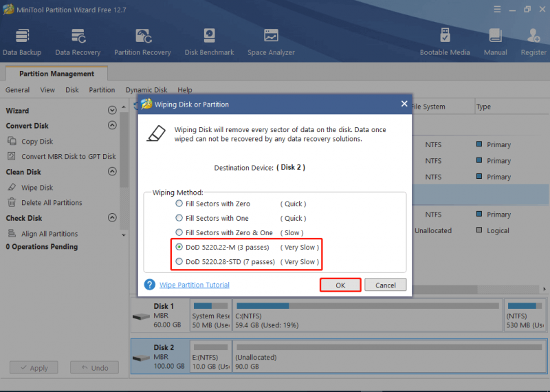Screen dimensions: 550x392
Task: Create Bootable Media from the toolbar
Action: click(x=444, y=42)
